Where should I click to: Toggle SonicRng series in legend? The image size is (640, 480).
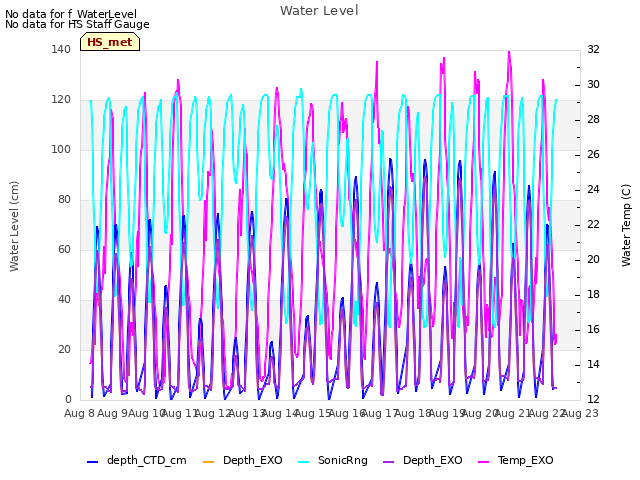(333, 460)
